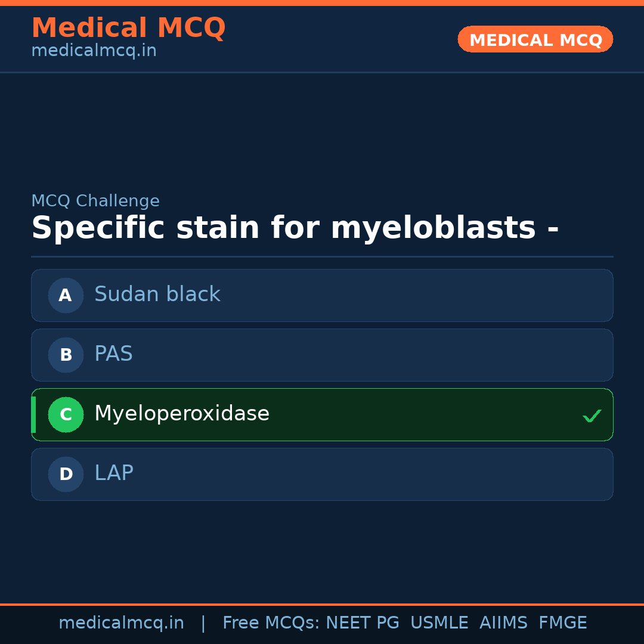Click the orange MEDICAL MCQ badge
This screenshot has width=644, height=644.
point(535,39)
